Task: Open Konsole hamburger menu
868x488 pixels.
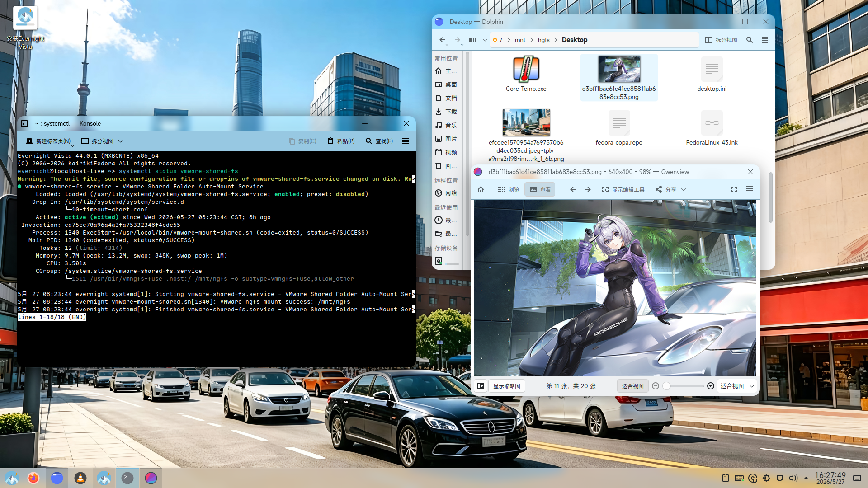Action: pos(406,141)
